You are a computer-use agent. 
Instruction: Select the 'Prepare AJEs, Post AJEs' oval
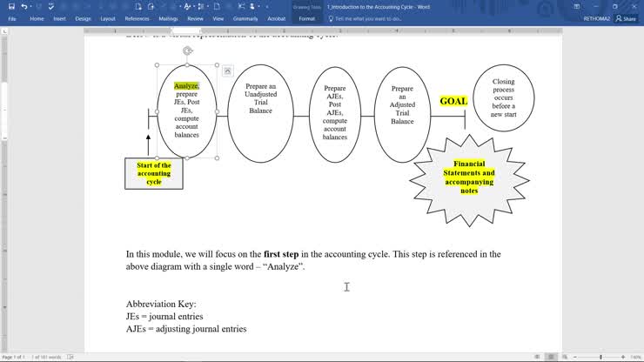[x=335, y=115]
